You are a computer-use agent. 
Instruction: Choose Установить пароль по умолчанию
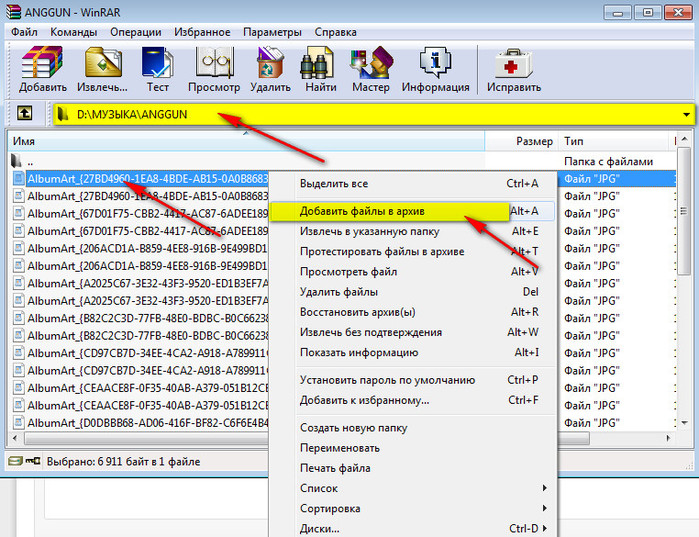(x=413, y=380)
